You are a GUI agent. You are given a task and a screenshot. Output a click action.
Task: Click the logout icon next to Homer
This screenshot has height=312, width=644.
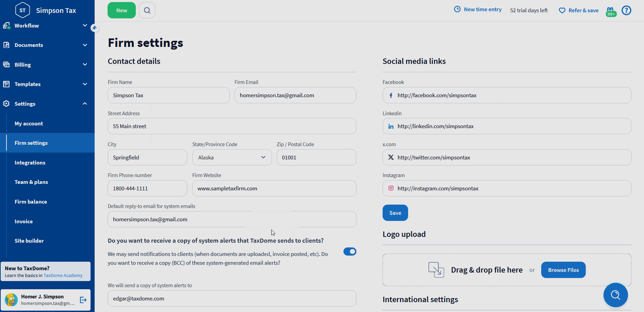83,300
